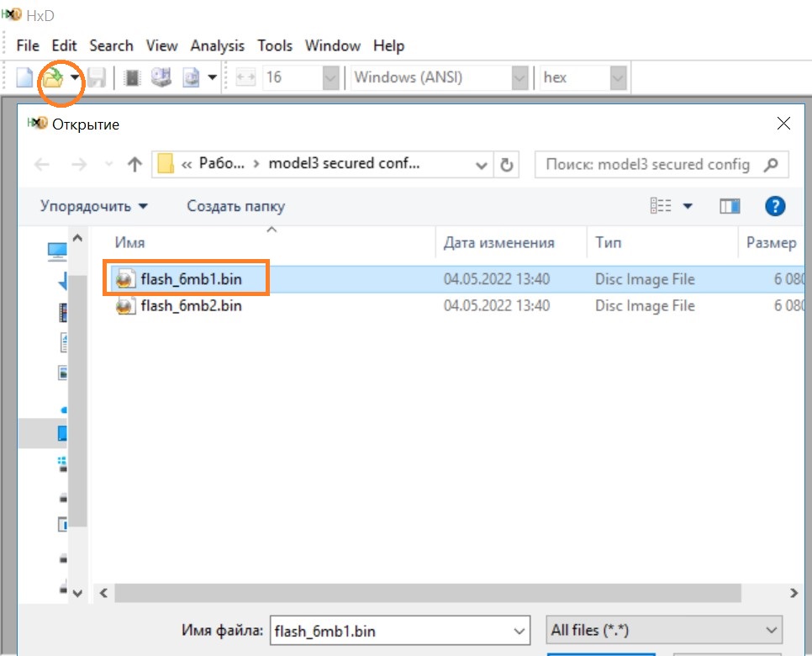Click the Open disk icon in toolbar
This screenshot has height=656, width=812.
[x=160, y=78]
